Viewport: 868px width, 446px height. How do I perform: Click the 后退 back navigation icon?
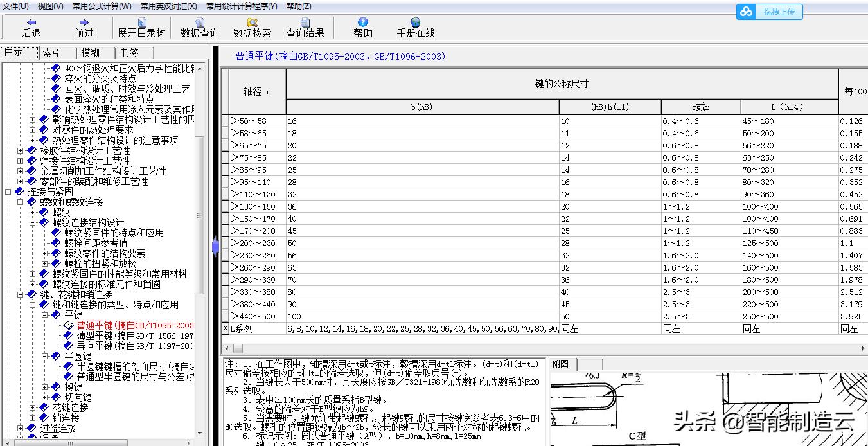[31, 26]
